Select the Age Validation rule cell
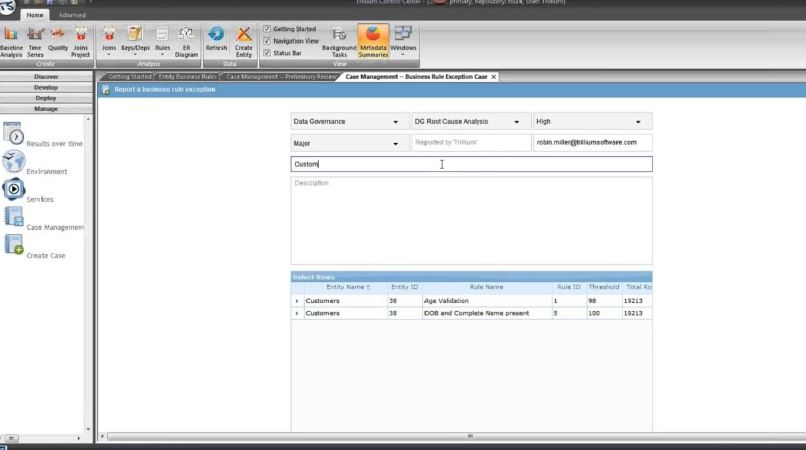 [486, 301]
